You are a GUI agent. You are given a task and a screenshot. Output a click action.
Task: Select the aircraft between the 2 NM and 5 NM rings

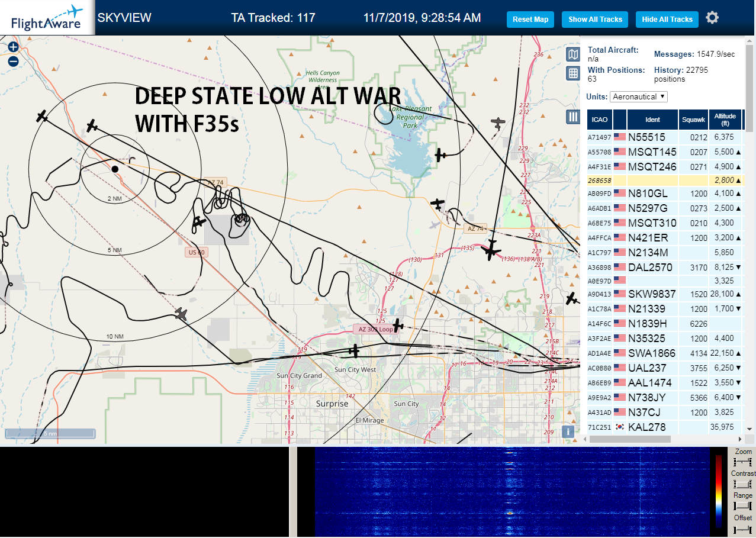coord(92,125)
